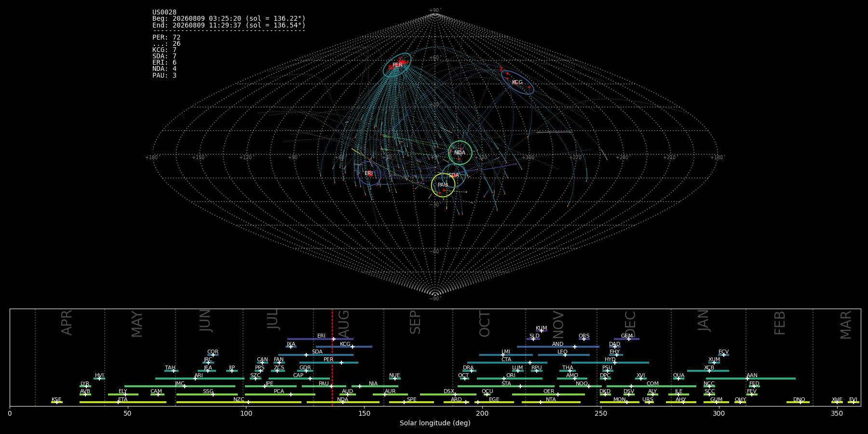Viewport: 868px width, 434px height.
Task: Click the LEO shower peak marker
Action: [565, 355]
